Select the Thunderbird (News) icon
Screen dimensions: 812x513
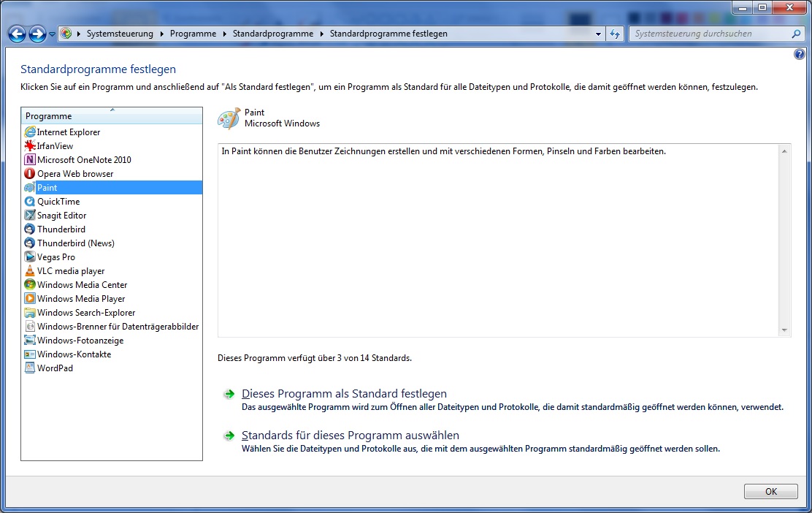click(30, 243)
